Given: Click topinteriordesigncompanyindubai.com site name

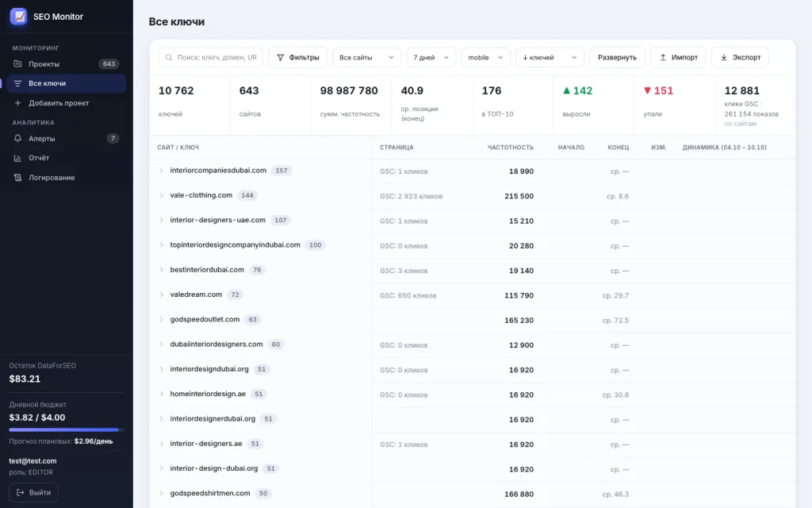Looking at the screenshot, I should click(235, 244).
